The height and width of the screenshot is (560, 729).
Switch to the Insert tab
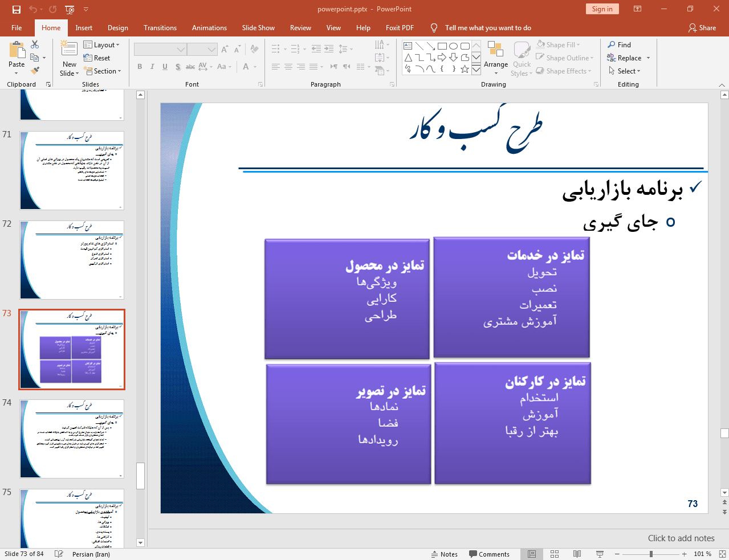pyautogui.click(x=84, y=27)
